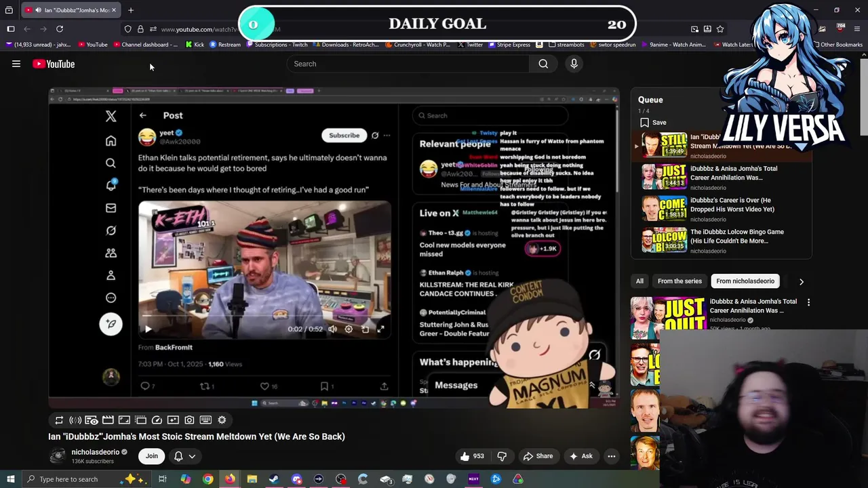Viewport: 868px width, 488px height.
Task: Open Steam from the taskbar
Action: [x=274, y=479]
